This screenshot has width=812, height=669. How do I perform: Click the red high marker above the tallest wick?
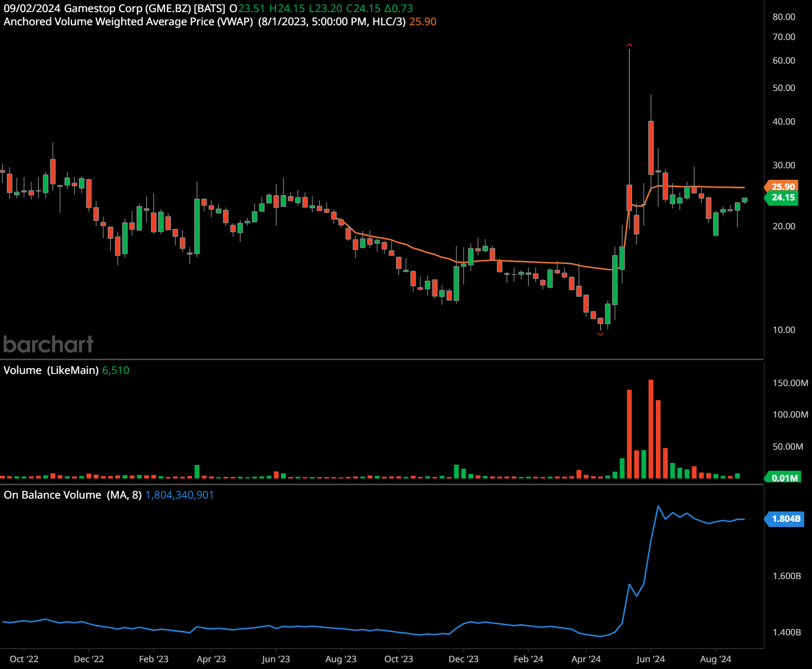click(629, 45)
